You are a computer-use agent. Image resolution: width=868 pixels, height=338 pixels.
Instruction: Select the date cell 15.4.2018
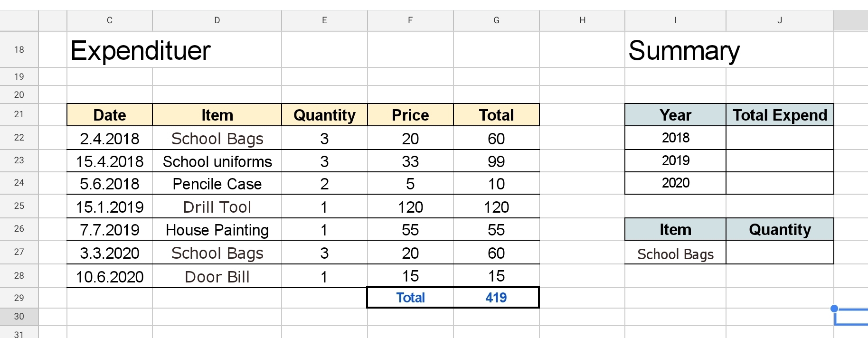tap(110, 161)
